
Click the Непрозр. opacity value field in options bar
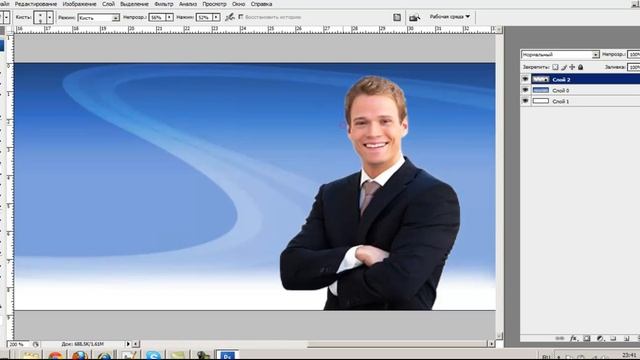(157, 18)
